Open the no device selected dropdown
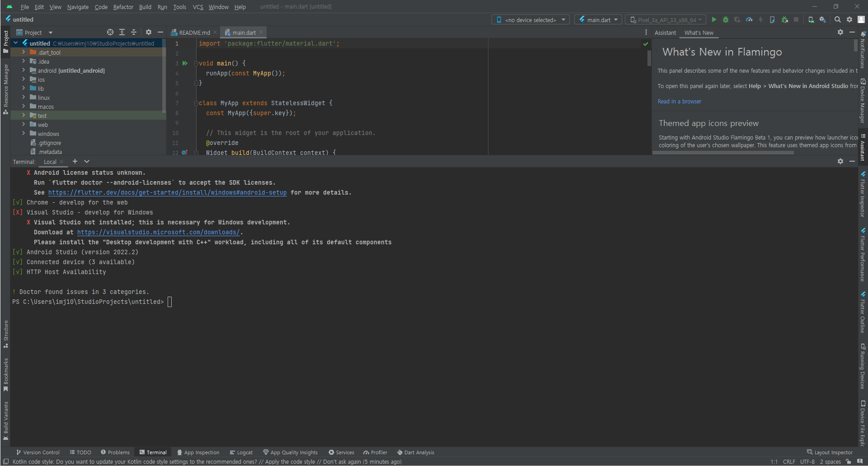This screenshot has height=466, width=868. (x=530, y=19)
